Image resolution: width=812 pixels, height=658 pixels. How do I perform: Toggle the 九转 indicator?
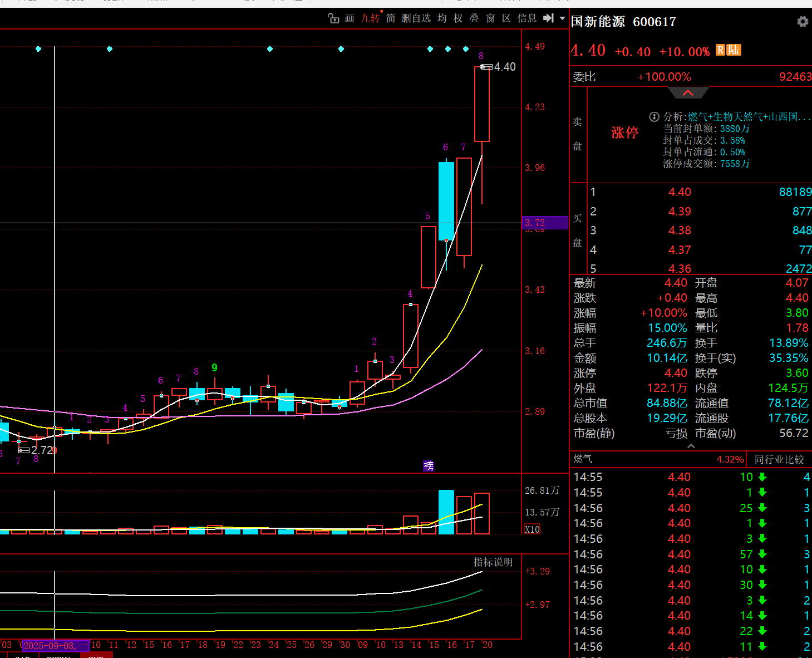(x=371, y=18)
